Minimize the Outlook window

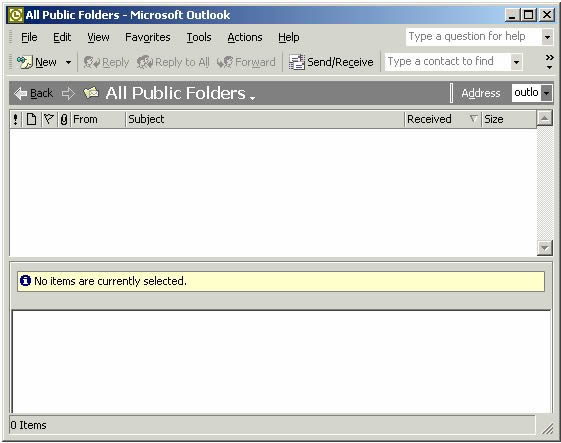512,15
